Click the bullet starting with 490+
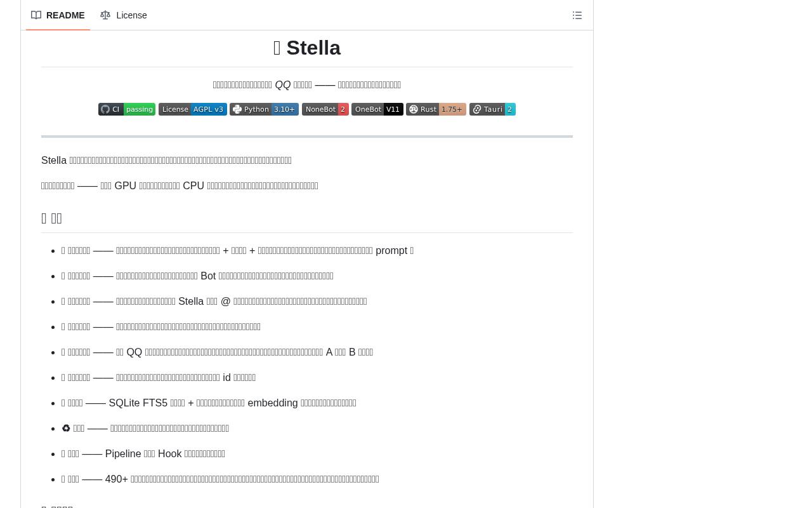Screen dimensions: 812x508 coord(220,479)
